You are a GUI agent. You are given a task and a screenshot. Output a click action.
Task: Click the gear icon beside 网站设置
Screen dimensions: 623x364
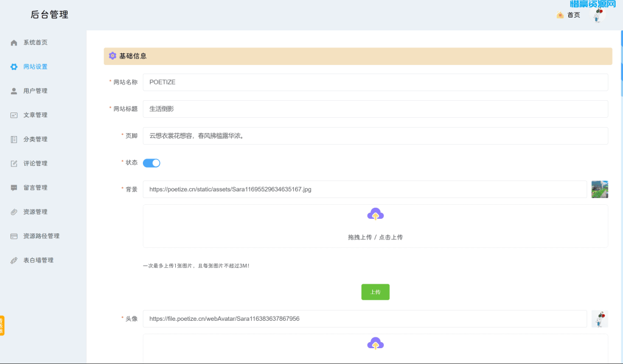click(x=14, y=67)
